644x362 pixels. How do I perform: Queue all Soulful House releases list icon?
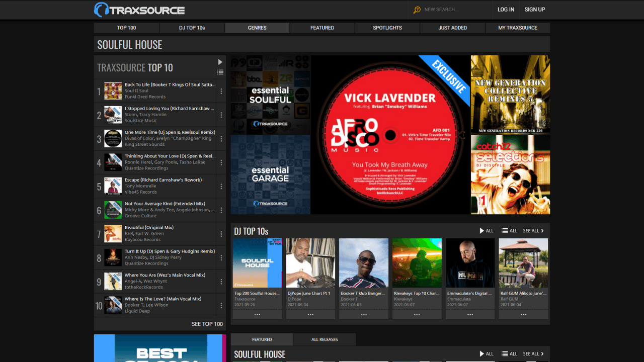(509, 354)
